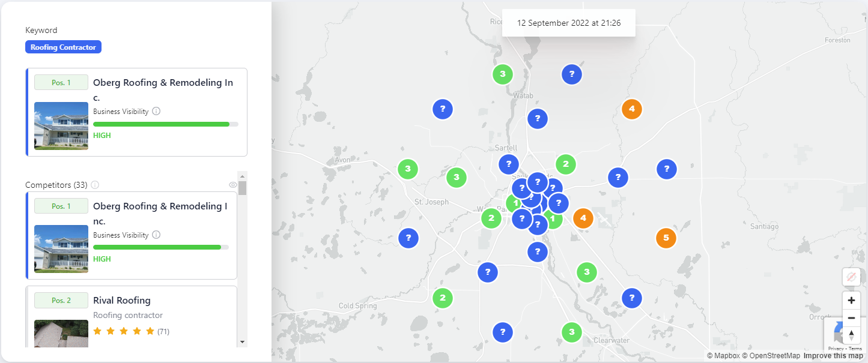Screen dimensions: 868x363
Task: Reset map bearing to north arrow
Action: [x=851, y=335]
